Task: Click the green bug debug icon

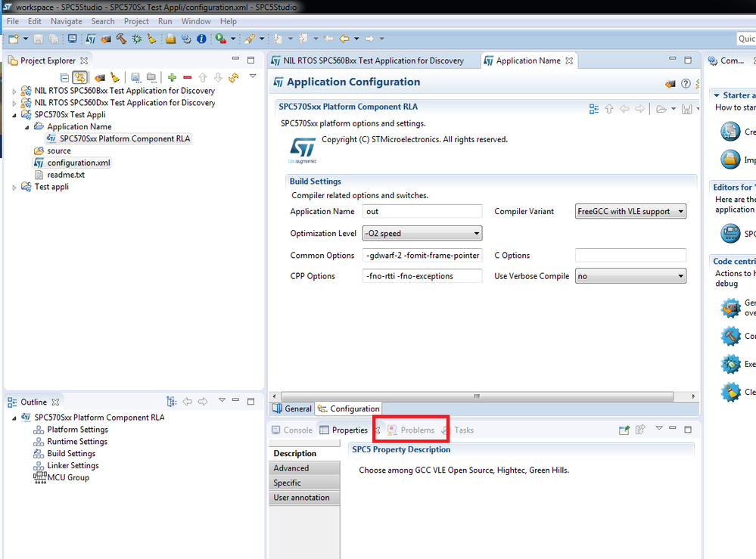Action: coord(137,39)
